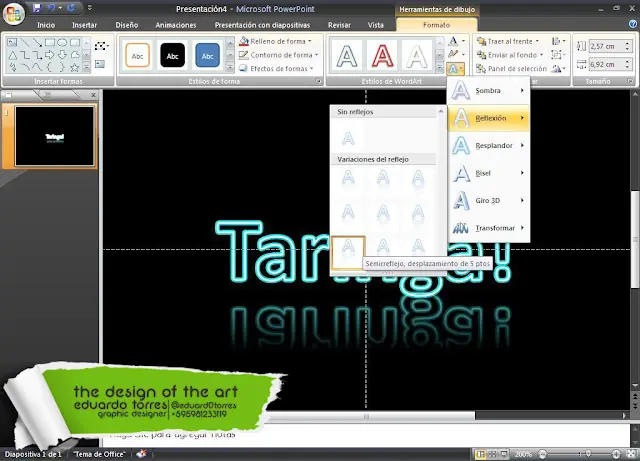
Task: Open the text outline pen button
Action: 456,54
